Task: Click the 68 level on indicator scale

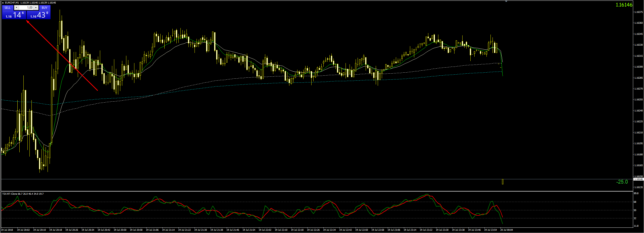Action: [x=635, y=202]
